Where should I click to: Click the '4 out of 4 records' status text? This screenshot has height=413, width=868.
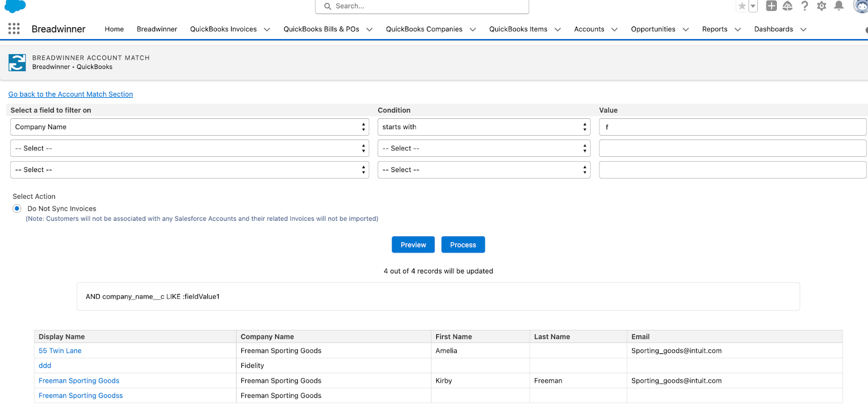(x=438, y=271)
